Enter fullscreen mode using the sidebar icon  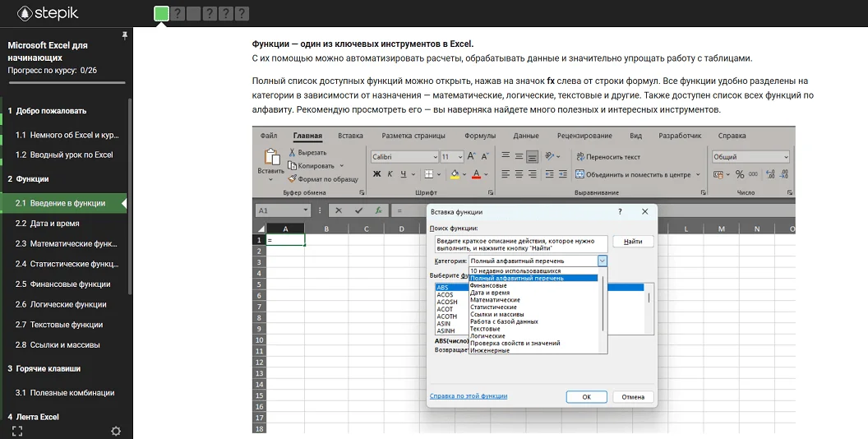point(16,431)
